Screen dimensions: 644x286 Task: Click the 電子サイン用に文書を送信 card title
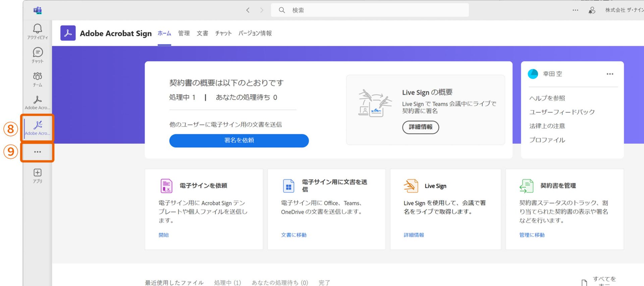334,186
